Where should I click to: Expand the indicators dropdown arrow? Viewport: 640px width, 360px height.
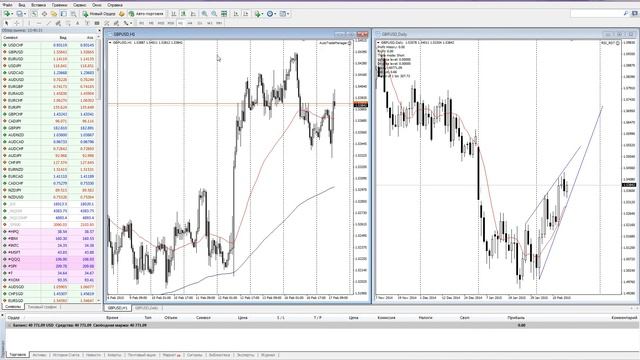point(262,13)
